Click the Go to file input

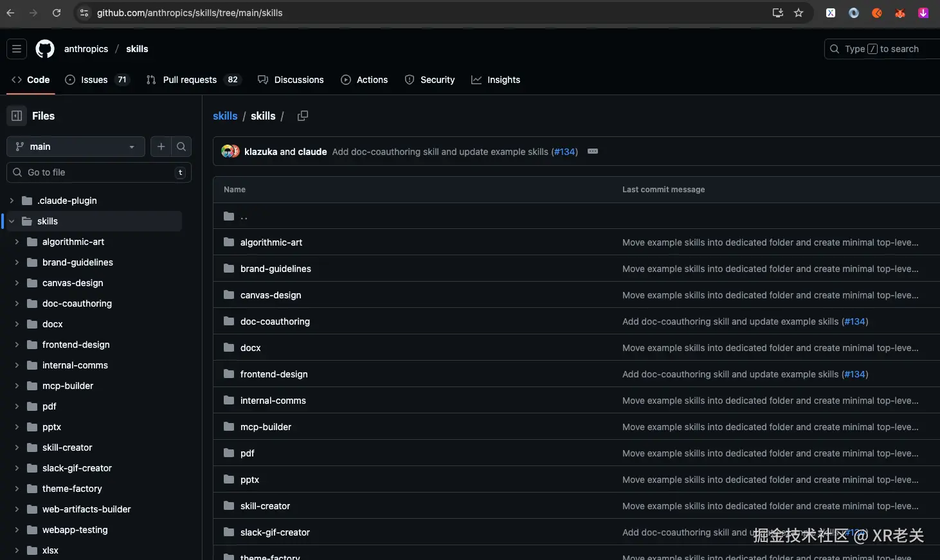point(99,172)
